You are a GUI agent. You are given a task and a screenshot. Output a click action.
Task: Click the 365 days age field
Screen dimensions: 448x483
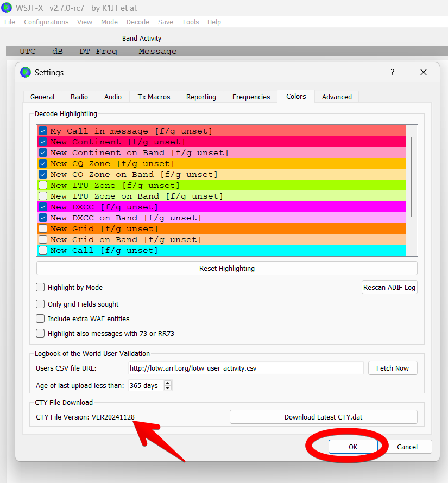pyautogui.click(x=146, y=385)
